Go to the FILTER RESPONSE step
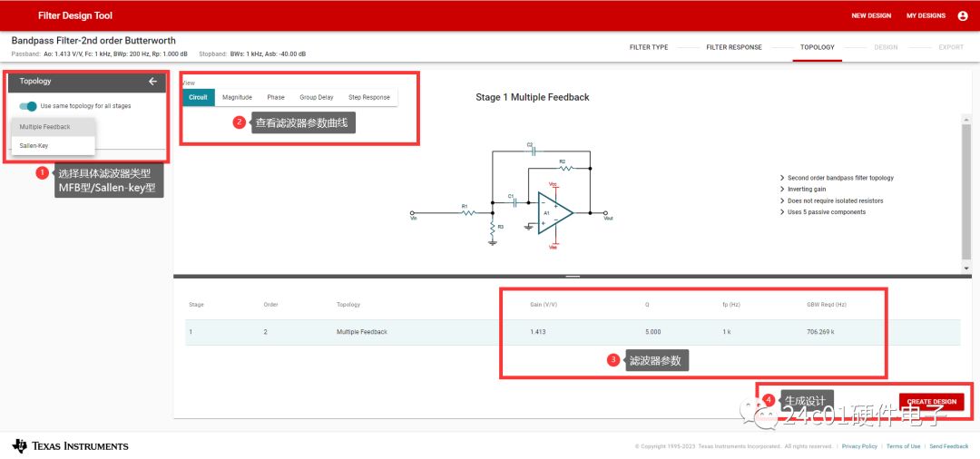Image resolution: width=980 pixels, height=459 pixels. click(734, 47)
